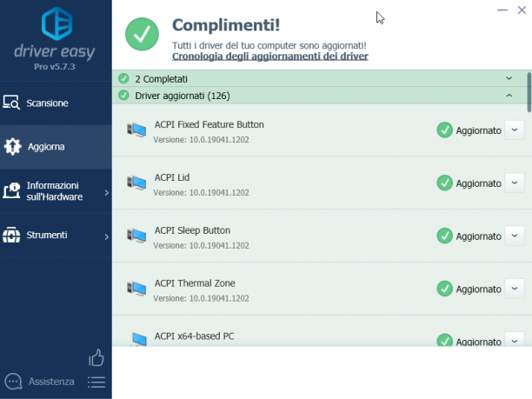Click device icon of ACPI Fixed Feature Button
The image size is (532, 399).
coord(136,130)
